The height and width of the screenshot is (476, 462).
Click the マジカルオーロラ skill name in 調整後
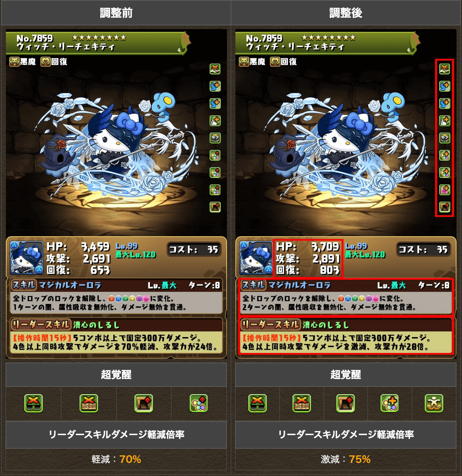[300, 285]
